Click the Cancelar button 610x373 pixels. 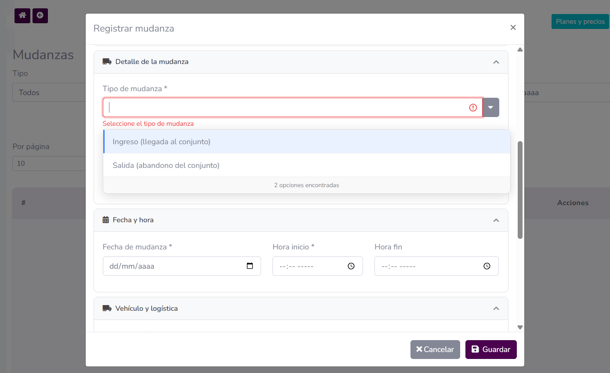(x=435, y=349)
